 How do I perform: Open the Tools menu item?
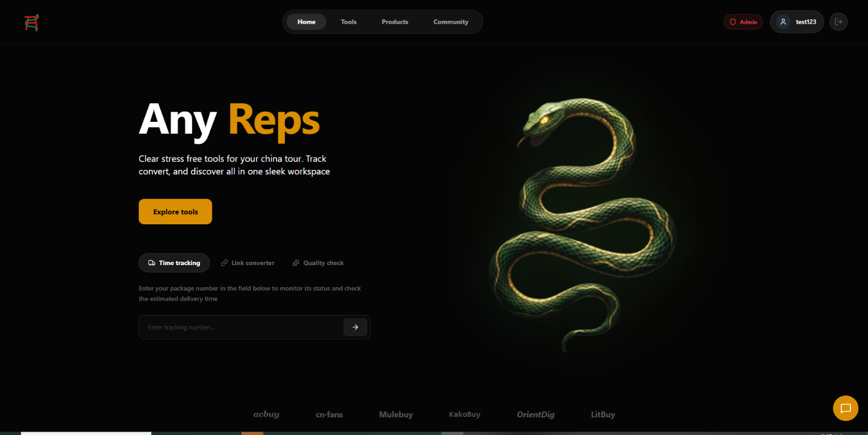[x=348, y=22]
